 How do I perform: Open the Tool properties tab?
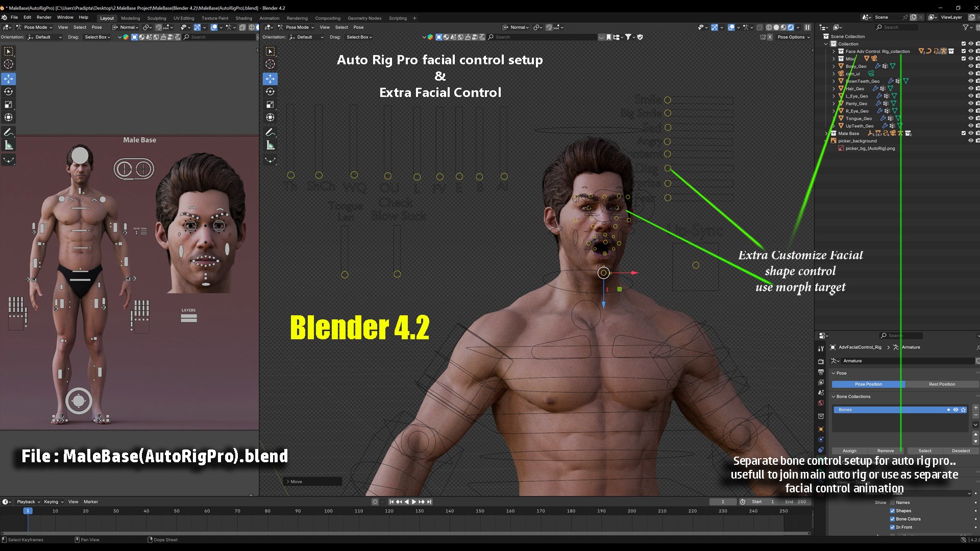click(x=821, y=348)
